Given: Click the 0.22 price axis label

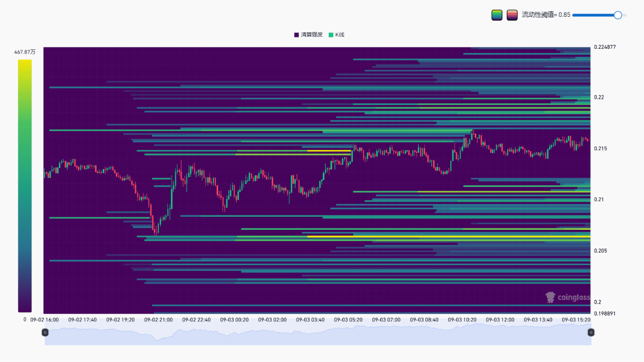Looking at the screenshot, I should 599,97.
